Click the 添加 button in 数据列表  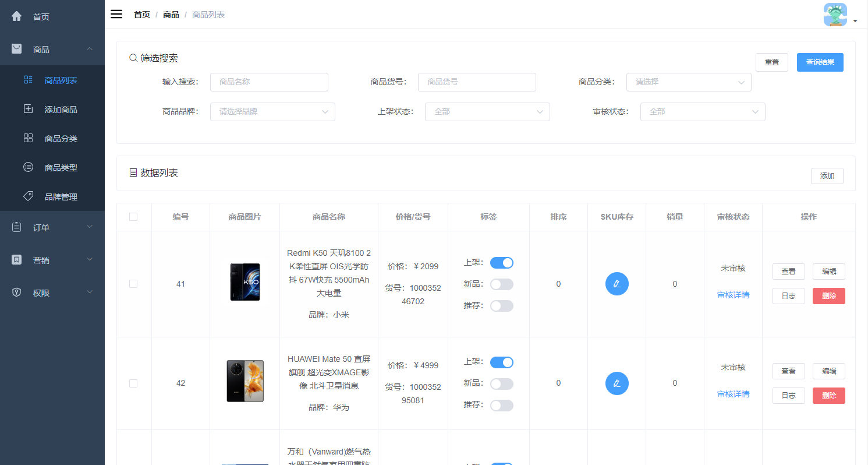[827, 176]
